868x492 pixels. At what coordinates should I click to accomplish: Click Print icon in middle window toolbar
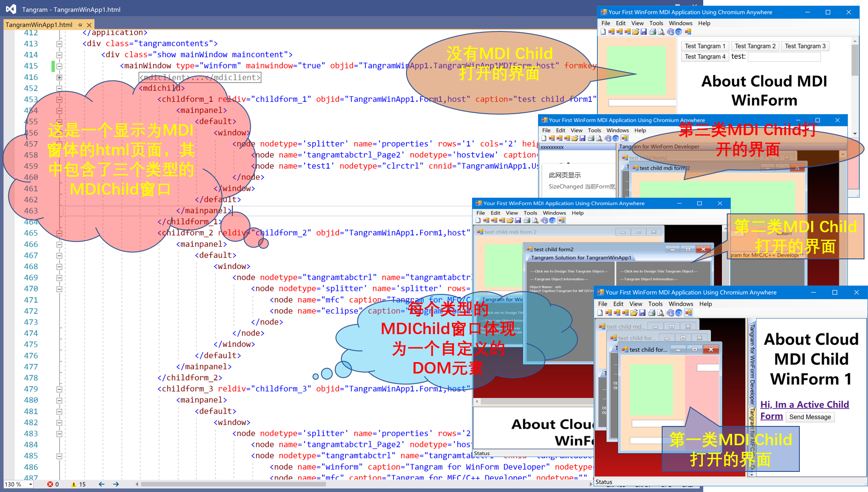527,220
